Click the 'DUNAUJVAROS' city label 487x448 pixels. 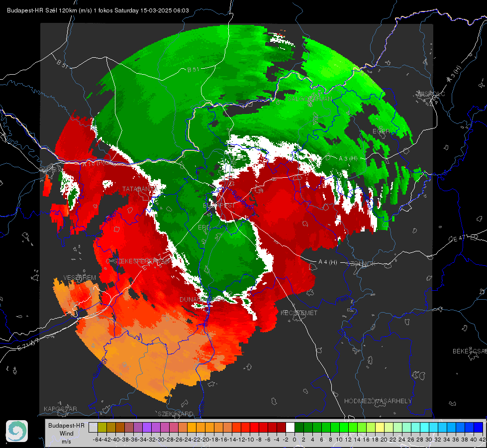(x=202, y=299)
